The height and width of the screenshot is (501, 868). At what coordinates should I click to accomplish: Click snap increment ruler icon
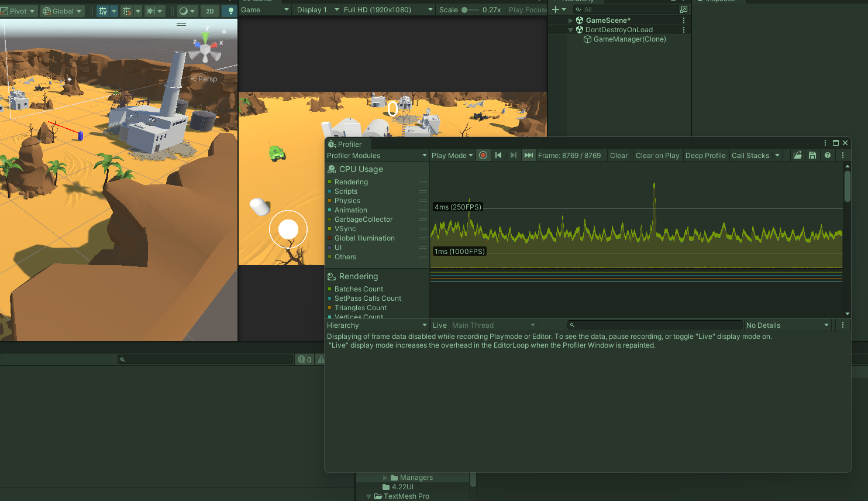(x=150, y=11)
